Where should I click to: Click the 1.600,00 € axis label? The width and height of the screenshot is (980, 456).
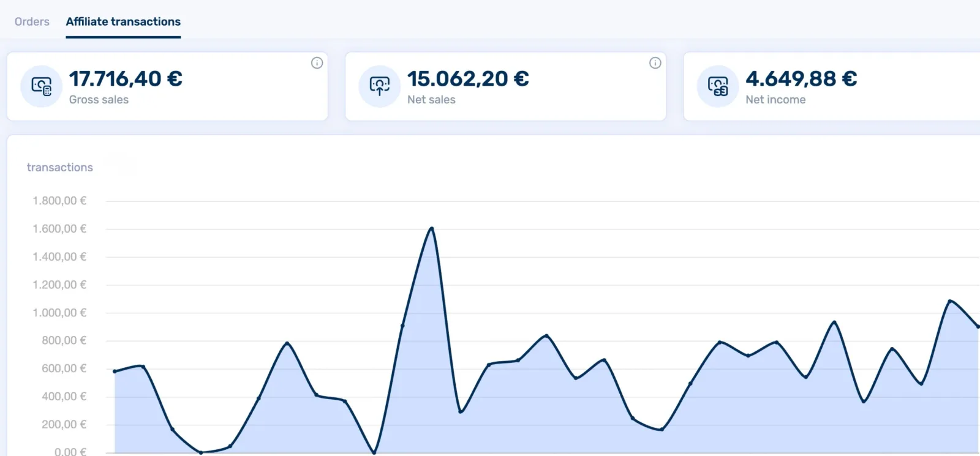click(59, 229)
